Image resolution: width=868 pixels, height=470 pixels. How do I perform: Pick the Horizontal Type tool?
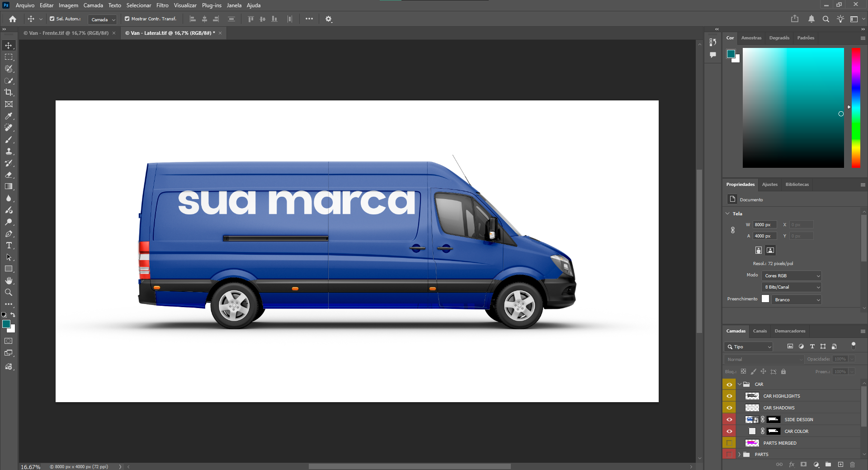click(9, 245)
